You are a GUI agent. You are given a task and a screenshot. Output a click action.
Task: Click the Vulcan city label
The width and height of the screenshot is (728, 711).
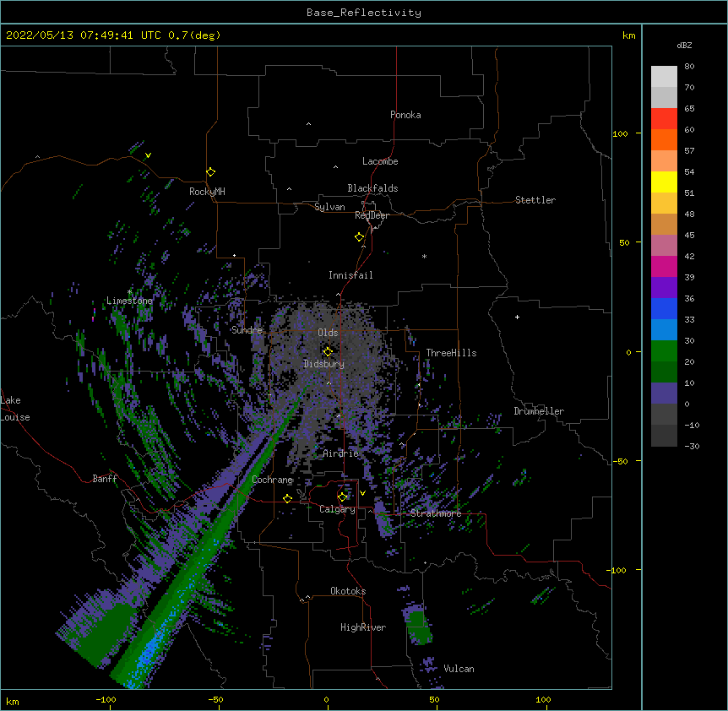459,669
